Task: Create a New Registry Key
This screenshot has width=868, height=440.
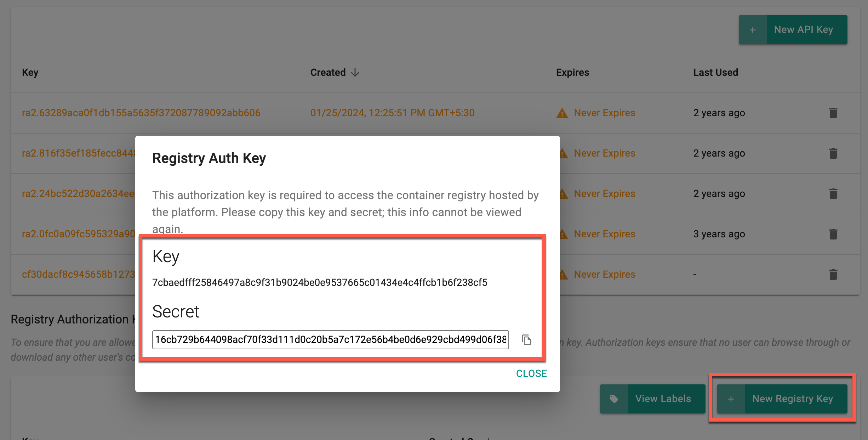Action: click(792, 399)
